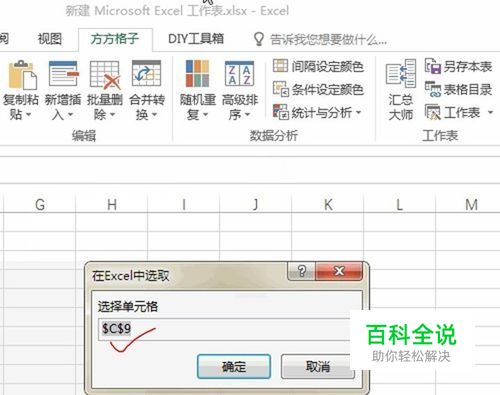Click the 工作表 sheet icon
This screenshot has width=500, height=395.
click(x=433, y=112)
